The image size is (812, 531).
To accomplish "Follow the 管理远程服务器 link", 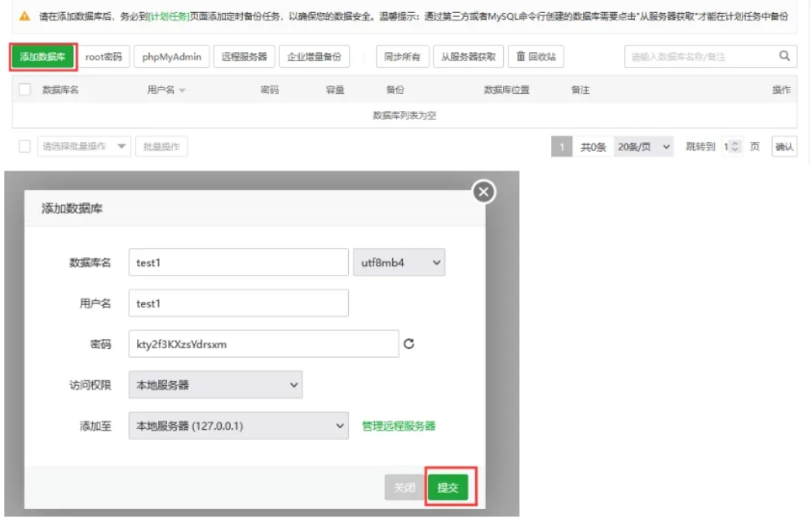I will pyautogui.click(x=399, y=426).
